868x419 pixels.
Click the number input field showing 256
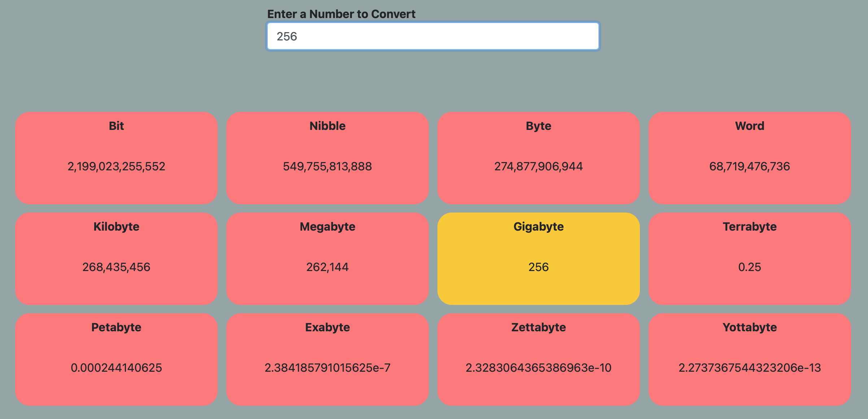(x=433, y=36)
